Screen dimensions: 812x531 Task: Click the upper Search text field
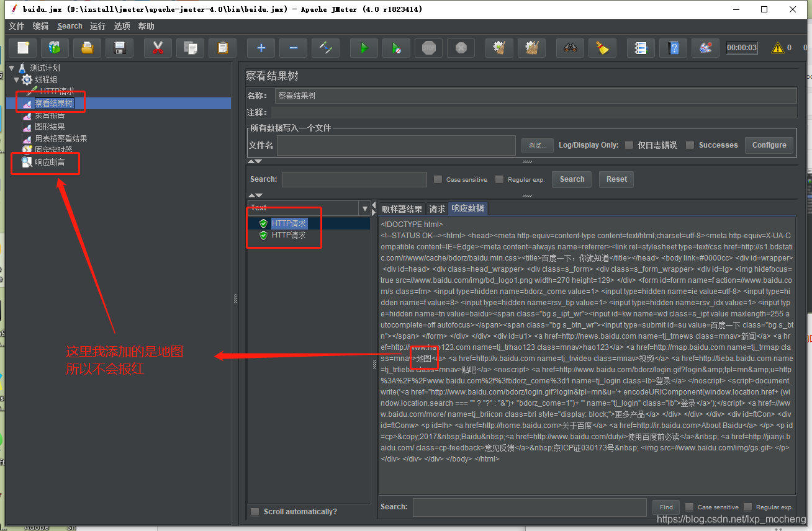354,179
